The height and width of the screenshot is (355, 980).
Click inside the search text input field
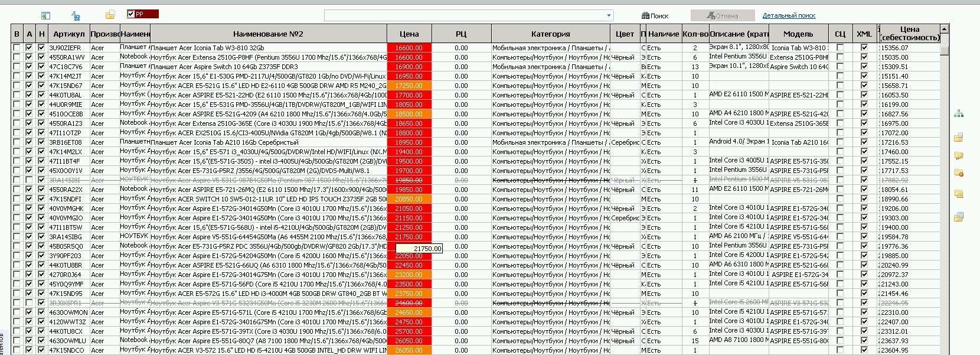coord(465,15)
